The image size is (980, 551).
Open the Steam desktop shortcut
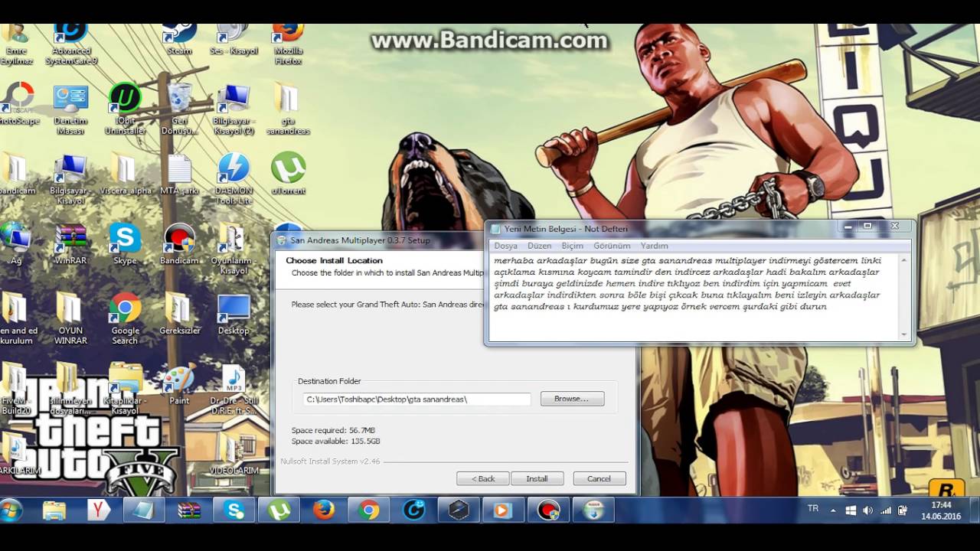click(x=179, y=40)
